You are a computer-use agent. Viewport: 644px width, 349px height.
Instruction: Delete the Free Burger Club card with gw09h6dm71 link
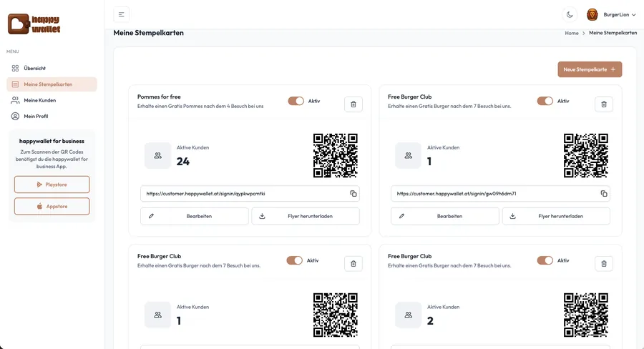tap(604, 104)
